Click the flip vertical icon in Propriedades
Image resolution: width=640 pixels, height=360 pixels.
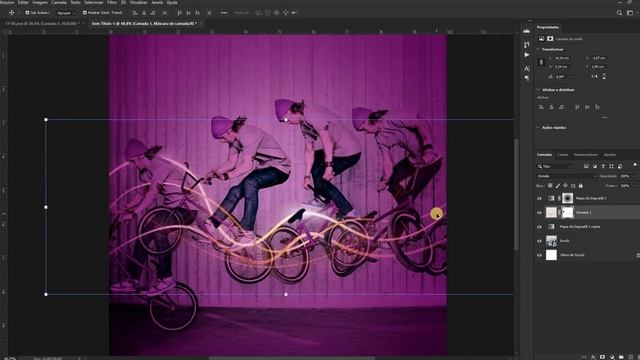(604, 76)
